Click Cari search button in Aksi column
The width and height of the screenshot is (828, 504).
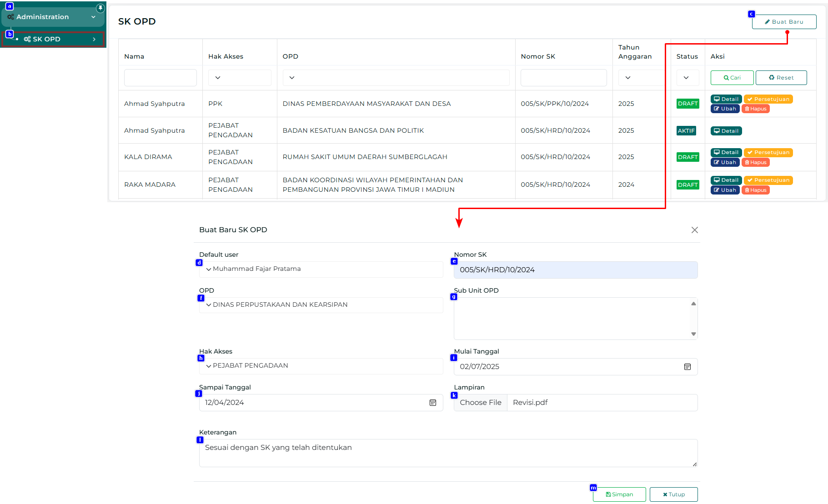732,78
